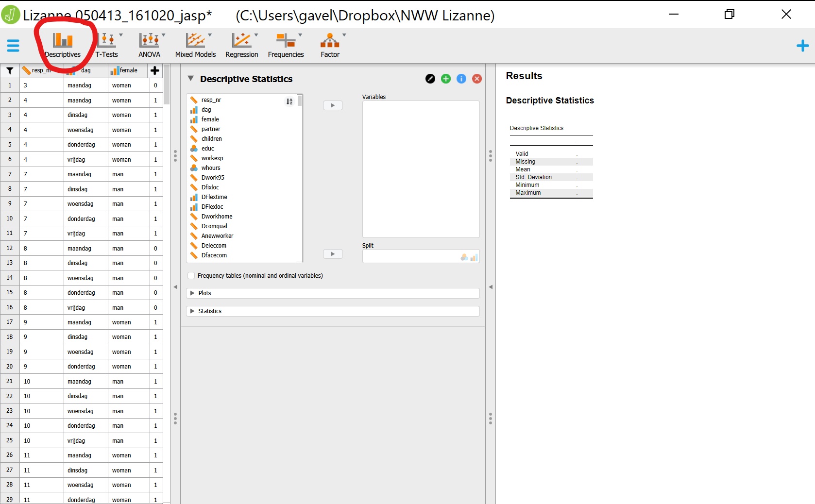Select the Factor analysis icon

(x=330, y=45)
